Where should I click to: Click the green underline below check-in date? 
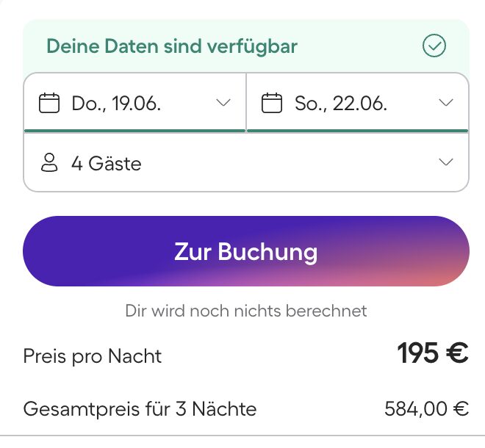point(134,131)
